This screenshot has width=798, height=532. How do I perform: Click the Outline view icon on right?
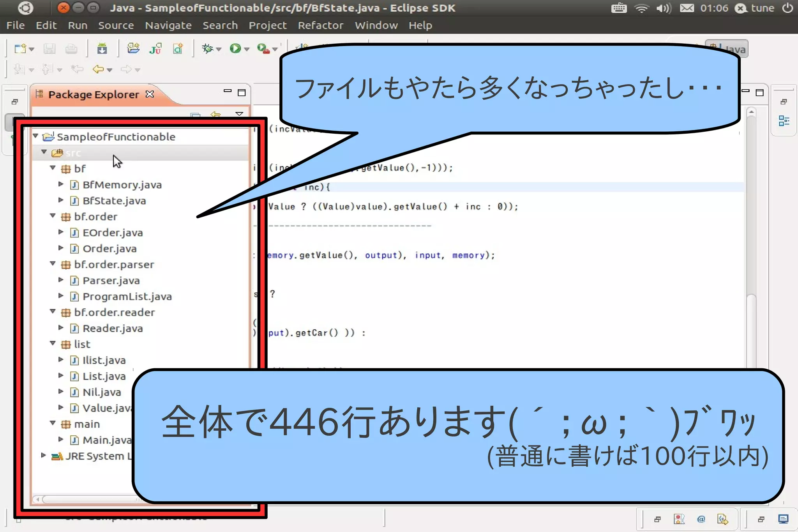pos(784,121)
